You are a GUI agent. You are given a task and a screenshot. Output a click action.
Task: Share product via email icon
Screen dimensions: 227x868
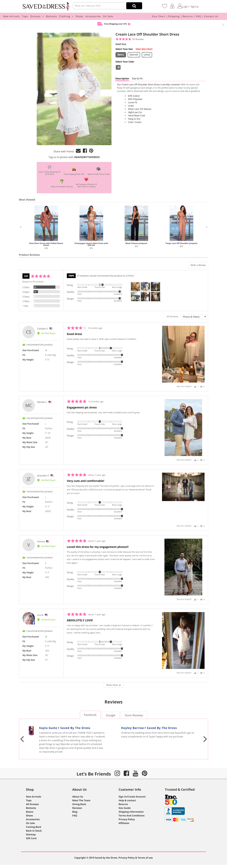(x=78, y=151)
